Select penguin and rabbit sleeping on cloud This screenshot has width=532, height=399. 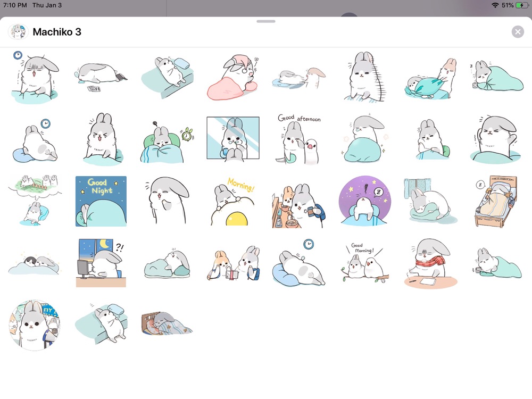pos(34,264)
